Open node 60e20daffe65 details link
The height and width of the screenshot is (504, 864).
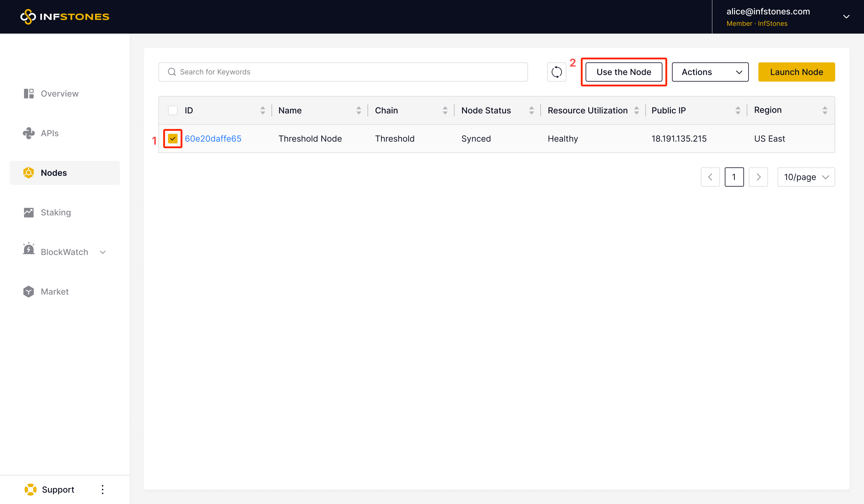click(x=213, y=139)
